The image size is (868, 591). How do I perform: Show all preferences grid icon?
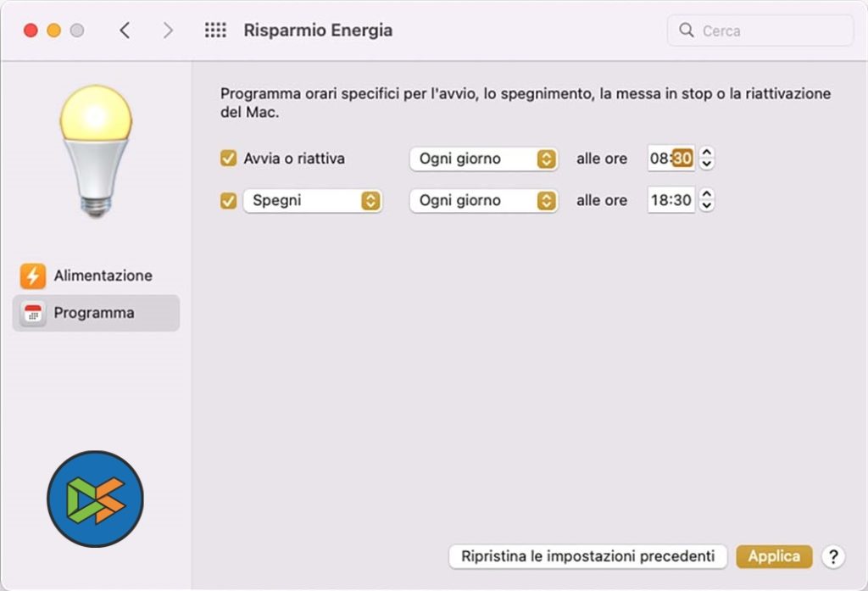point(215,31)
